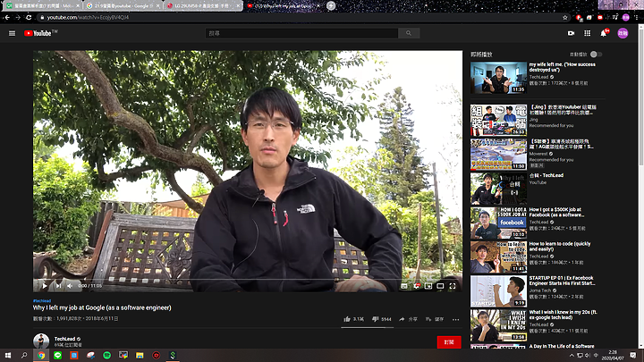The height and width of the screenshot is (362, 644).
Task: Play the video with the play button
Action: (x=45, y=286)
